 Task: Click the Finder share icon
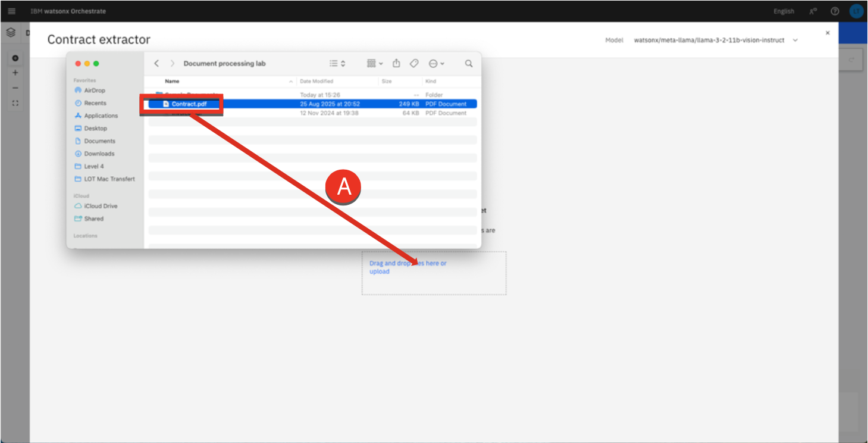tap(396, 64)
